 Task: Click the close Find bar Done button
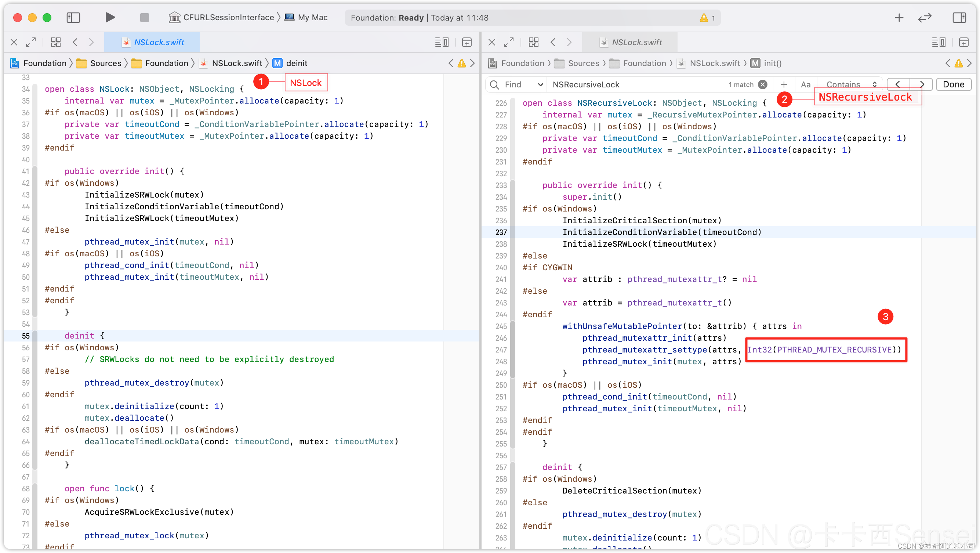click(954, 84)
